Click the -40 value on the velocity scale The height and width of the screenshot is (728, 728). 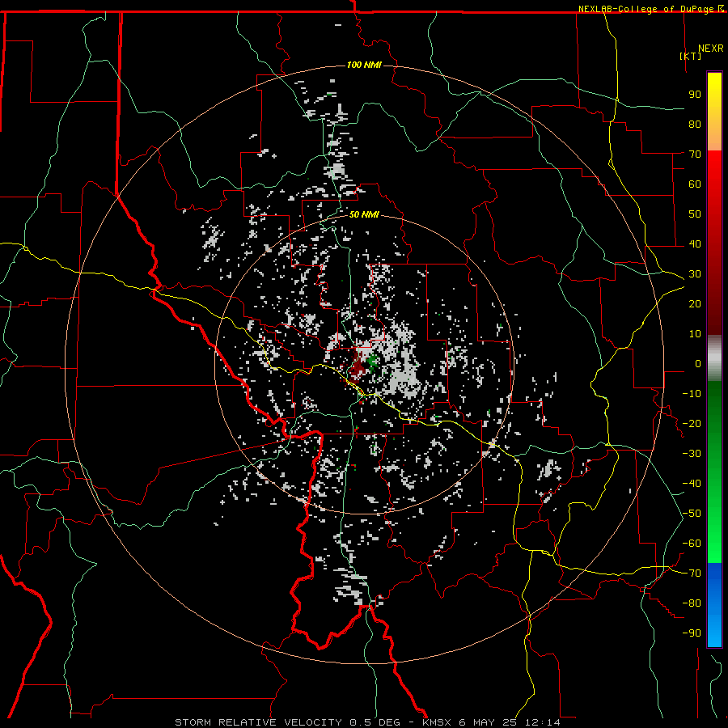(692, 484)
